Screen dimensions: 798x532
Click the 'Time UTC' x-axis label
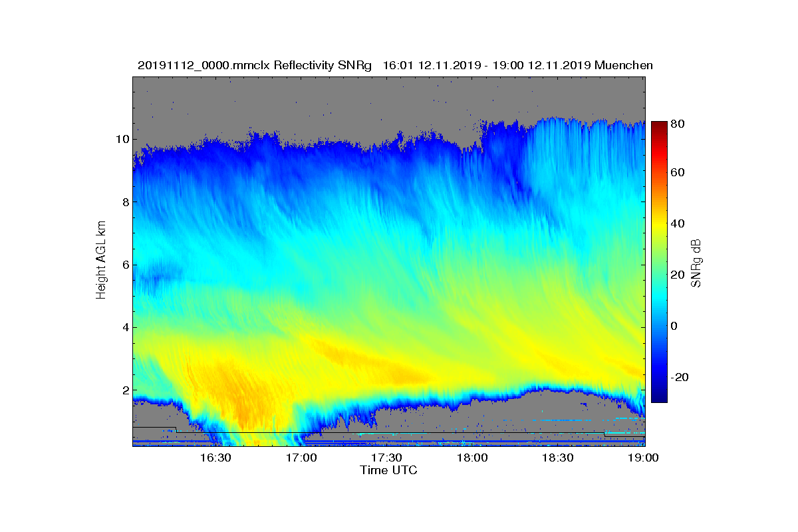(x=389, y=470)
